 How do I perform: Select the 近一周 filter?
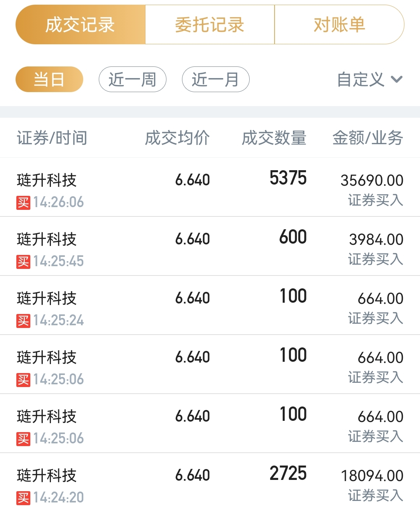tap(133, 80)
